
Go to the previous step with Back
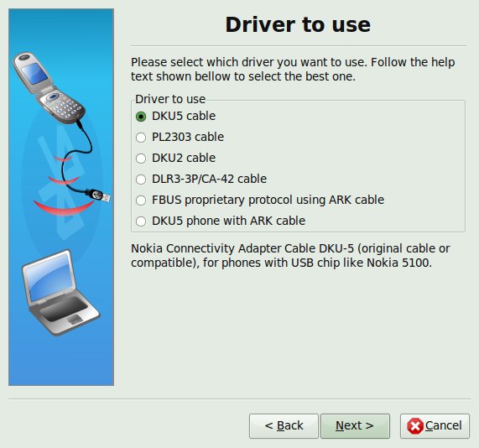click(284, 426)
